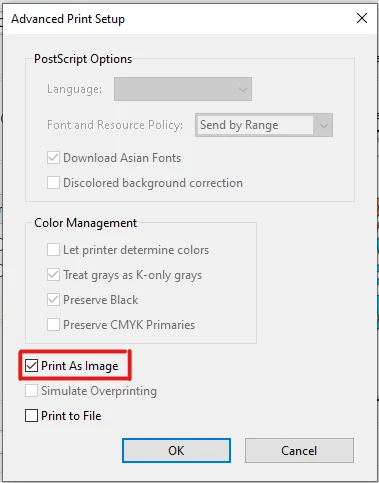379x483 pixels.
Task: Click the Print to File label text
Action: tap(71, 416)
